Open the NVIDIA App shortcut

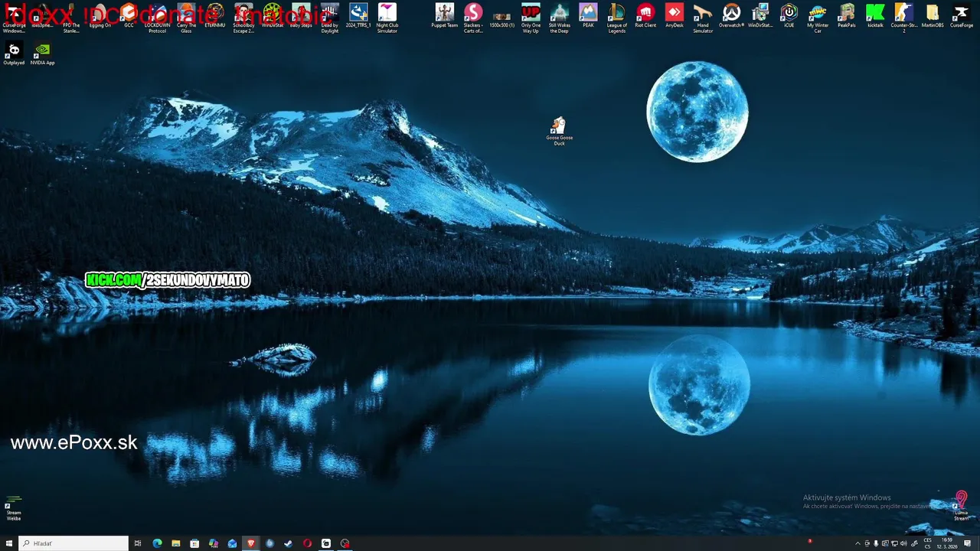click(x=42, y=54)
